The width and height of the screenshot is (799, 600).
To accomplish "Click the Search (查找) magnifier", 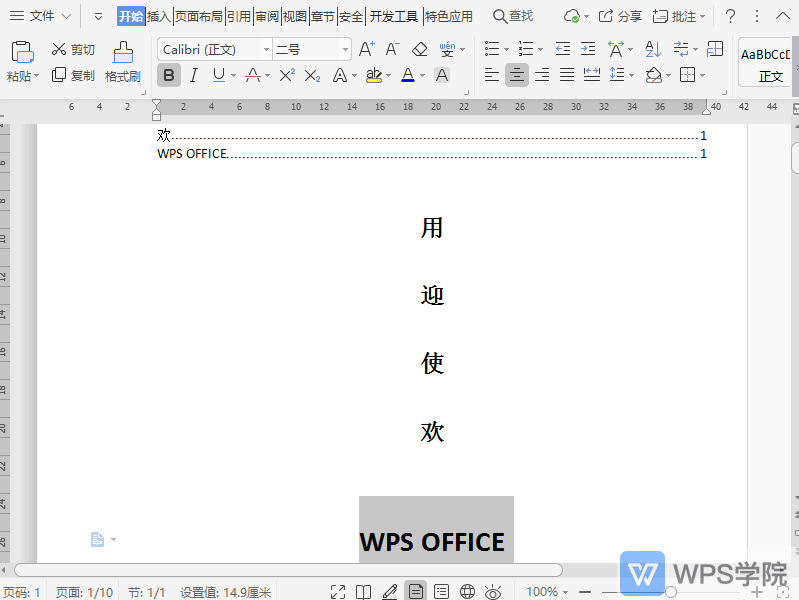I will coord(513,16).
